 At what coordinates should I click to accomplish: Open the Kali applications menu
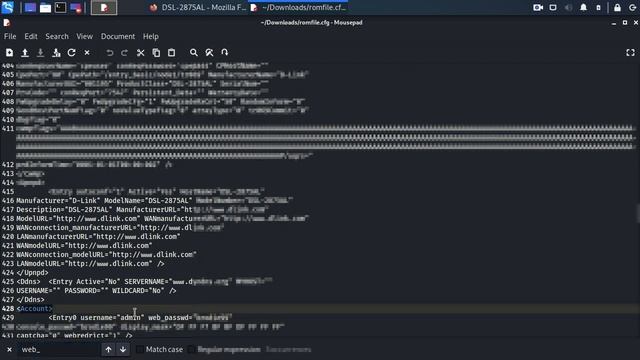point(8,7)
